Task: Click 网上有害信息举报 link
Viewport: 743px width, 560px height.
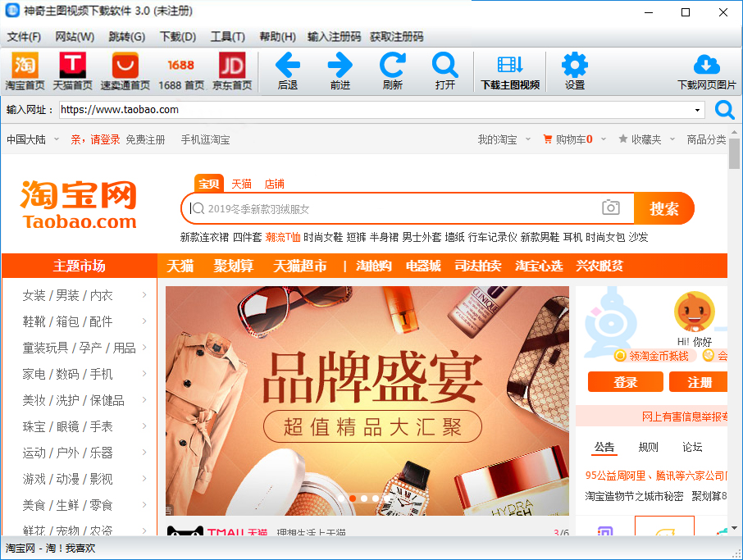Action: 685,417
